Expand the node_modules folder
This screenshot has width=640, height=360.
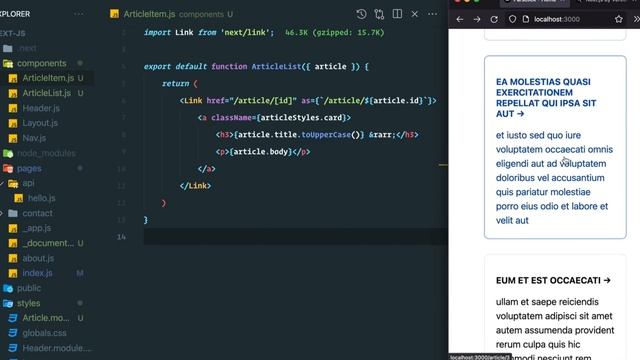tap(46, 153)
